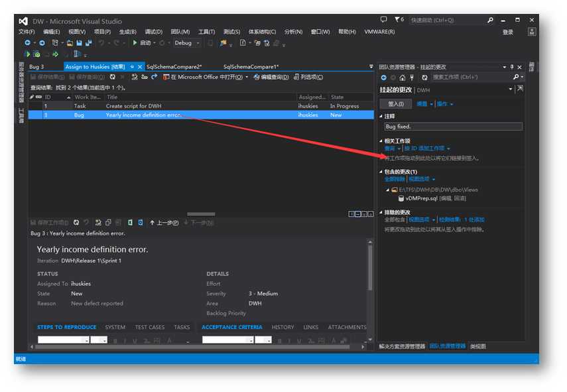This screenshot has height=392, width=567.
Task: Click the Open File folder icon
Action: pyautogui.click(x=70, y=43)
